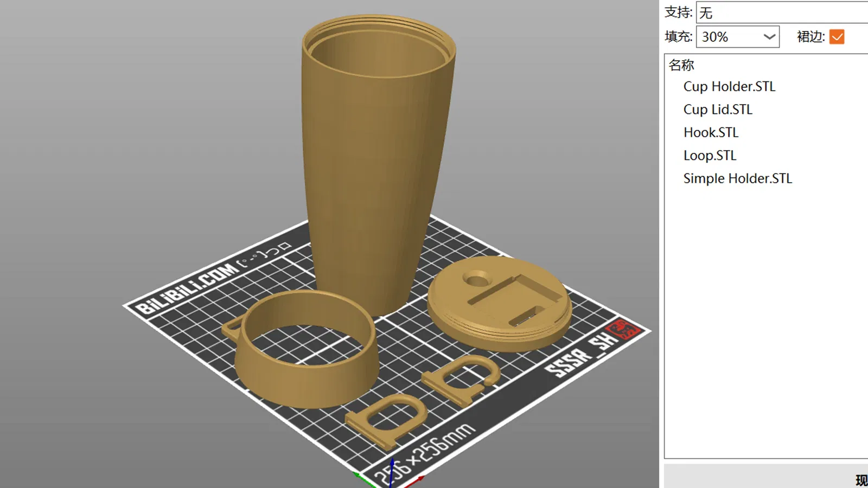
Task: Click the 名称 name column header
Action: [x=681, y=65]
